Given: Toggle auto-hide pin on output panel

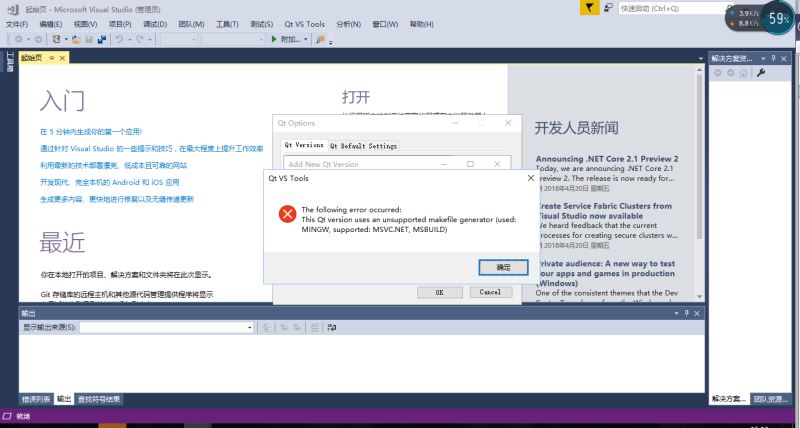Looking at the screenshot, I should (x=687, y=313).
